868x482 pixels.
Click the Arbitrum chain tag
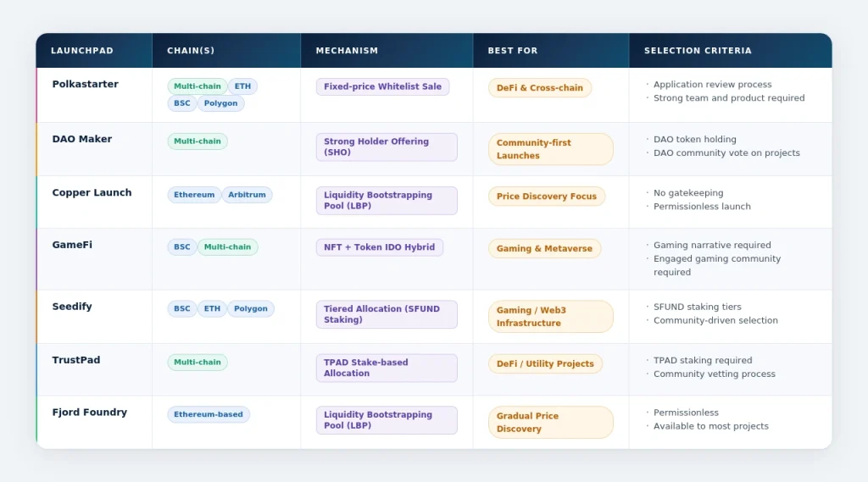point(247,195)
